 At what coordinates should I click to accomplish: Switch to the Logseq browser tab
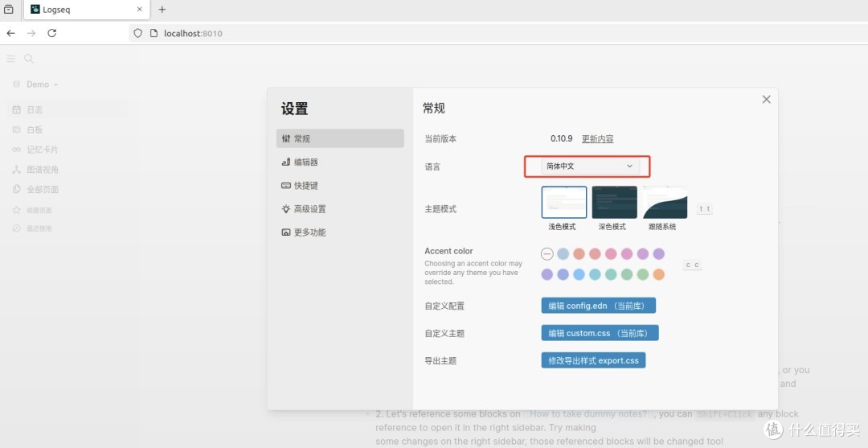[x=87, y=10]
